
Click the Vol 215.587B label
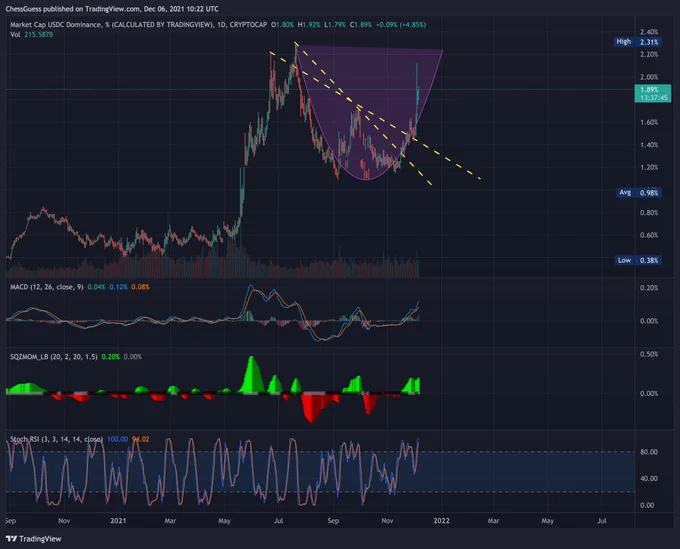click(31, 34)
